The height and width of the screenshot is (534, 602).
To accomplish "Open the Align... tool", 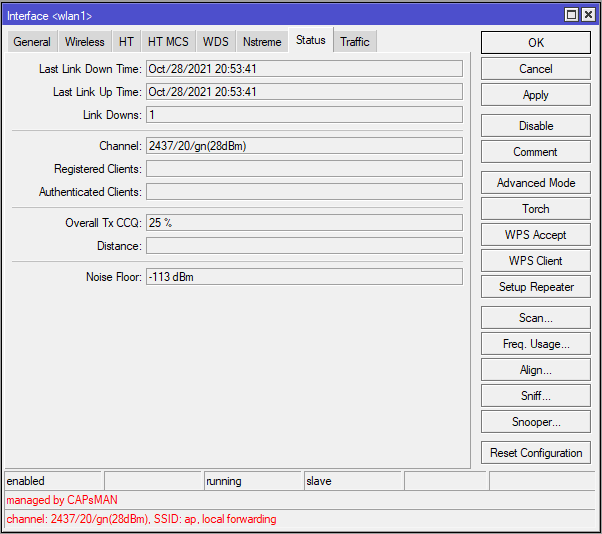I will [536, 370].
